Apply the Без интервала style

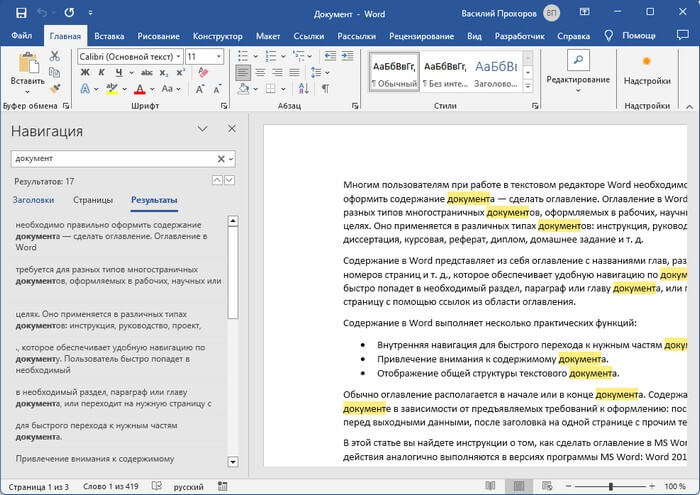(x=445, y=72)
